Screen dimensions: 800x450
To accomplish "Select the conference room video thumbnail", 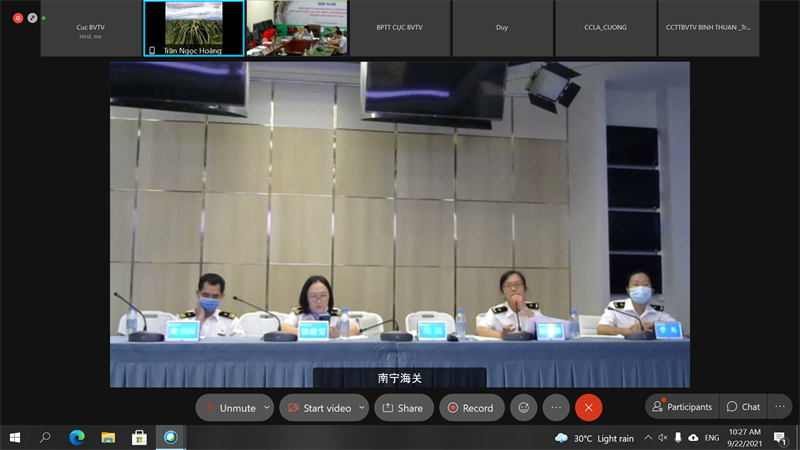I will pos(297,28).
